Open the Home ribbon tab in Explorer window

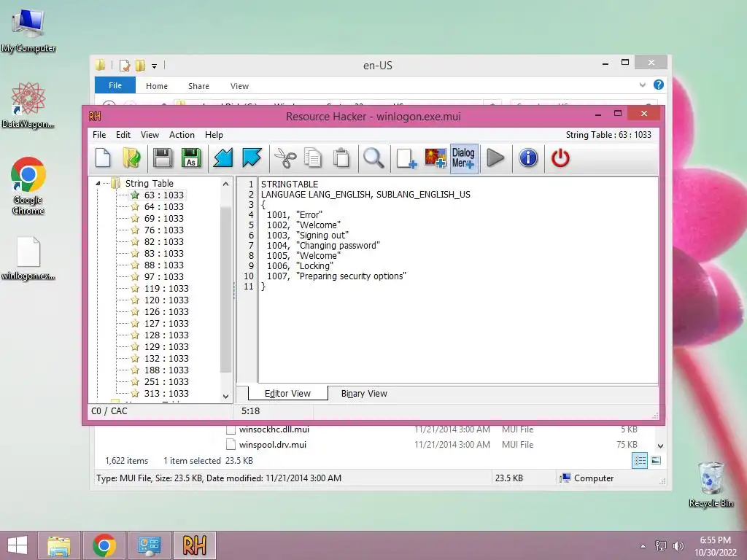point(157,86)
